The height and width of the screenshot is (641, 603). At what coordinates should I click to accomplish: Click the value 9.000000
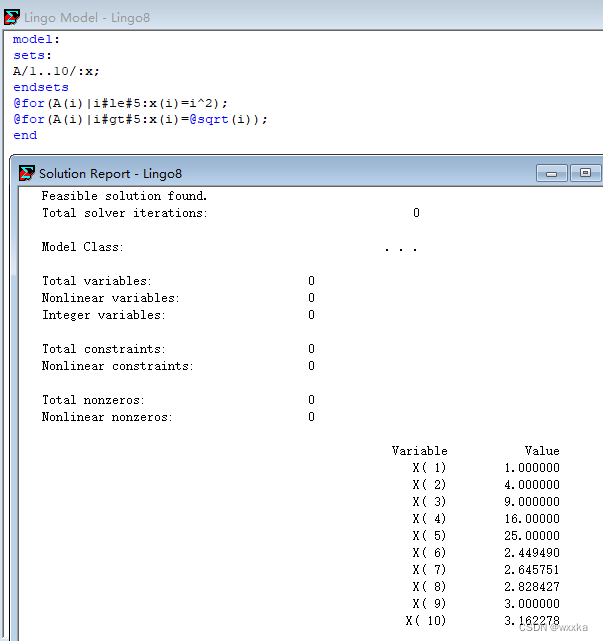coord(532,502)
